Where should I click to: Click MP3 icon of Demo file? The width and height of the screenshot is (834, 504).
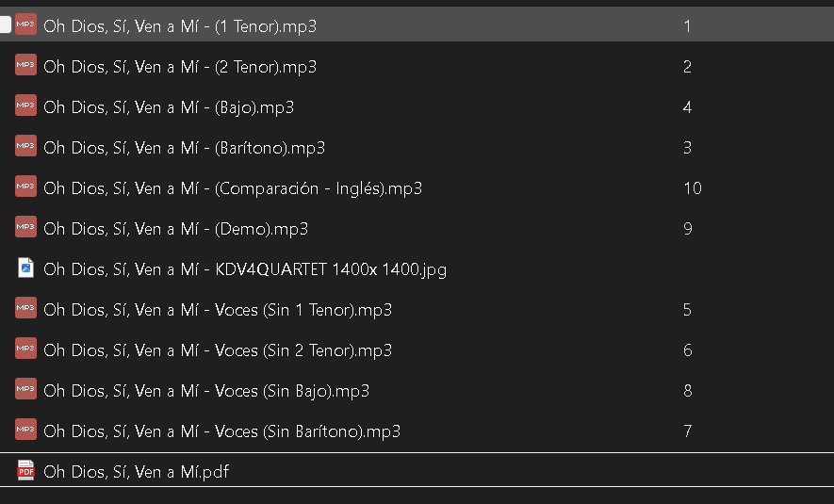pyautogui.click(x=25, y=228)
